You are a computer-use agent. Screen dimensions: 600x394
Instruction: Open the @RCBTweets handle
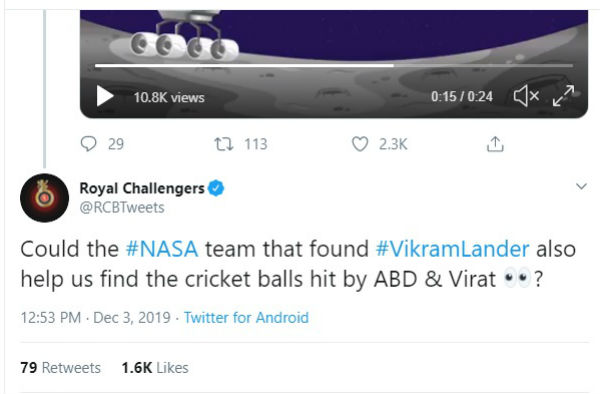pyautogui.click(x=122, y=208)
